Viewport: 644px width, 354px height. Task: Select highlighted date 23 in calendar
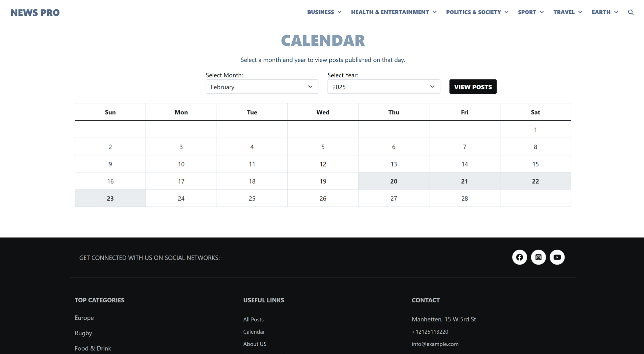point(110,199)
